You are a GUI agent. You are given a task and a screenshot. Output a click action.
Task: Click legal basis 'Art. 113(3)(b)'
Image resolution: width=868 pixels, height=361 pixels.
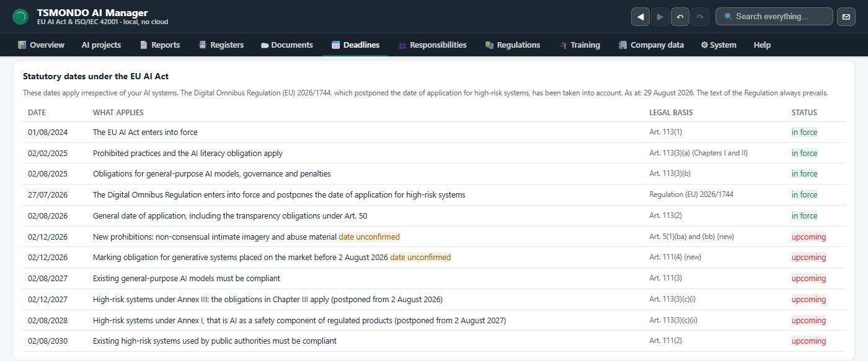pos(670,174)
